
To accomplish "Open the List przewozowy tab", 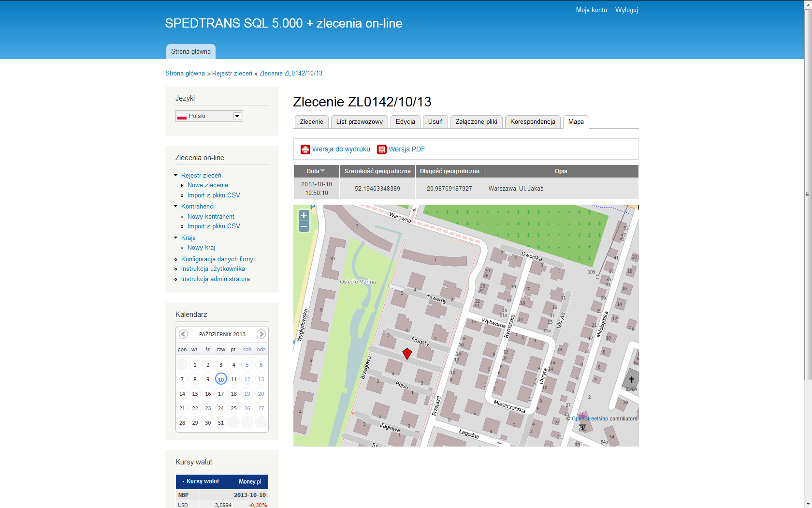I will tap(359, 122).
